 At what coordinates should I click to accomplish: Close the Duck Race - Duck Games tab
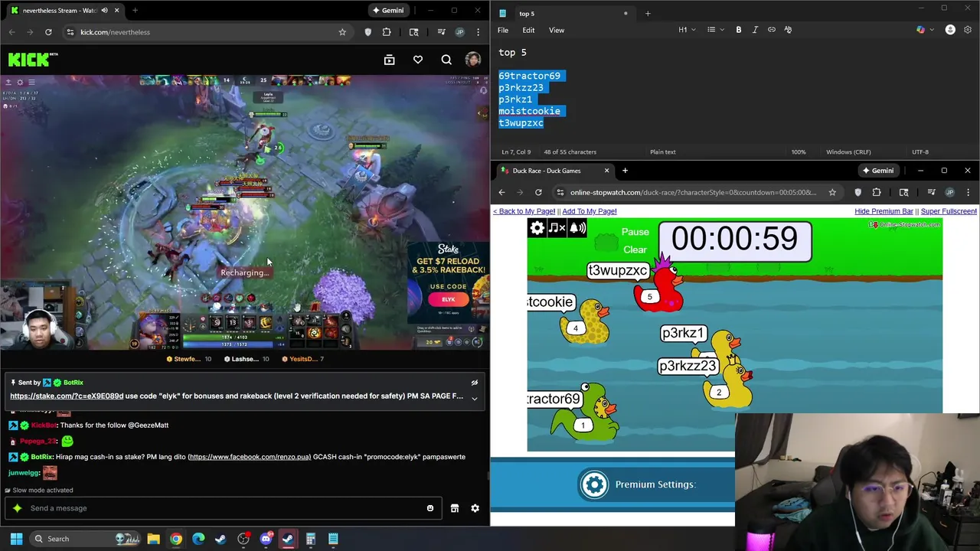606,171
